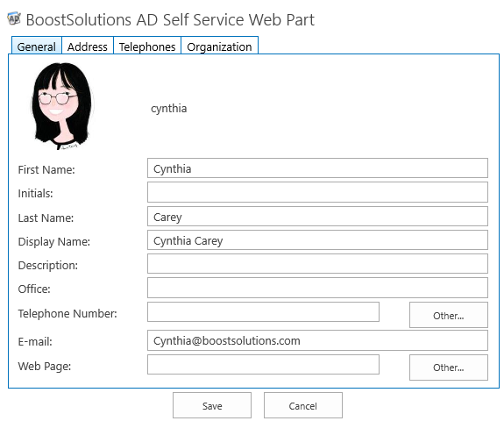The width and height of the screenshot is (504, 421).
Task: Switch to the General tab
Action: (37, 46)
